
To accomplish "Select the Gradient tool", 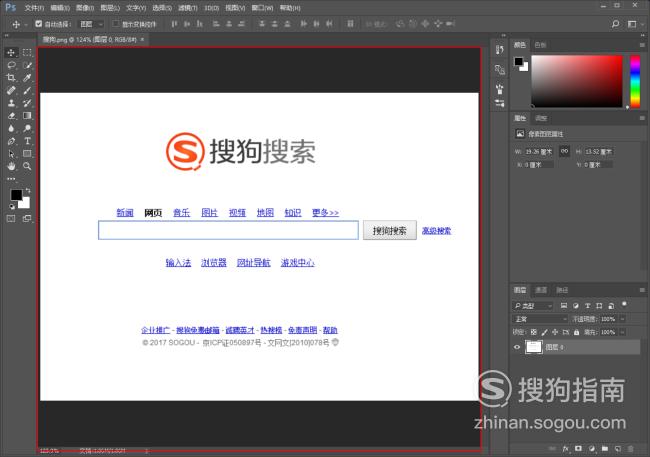I will coord(27,116).
